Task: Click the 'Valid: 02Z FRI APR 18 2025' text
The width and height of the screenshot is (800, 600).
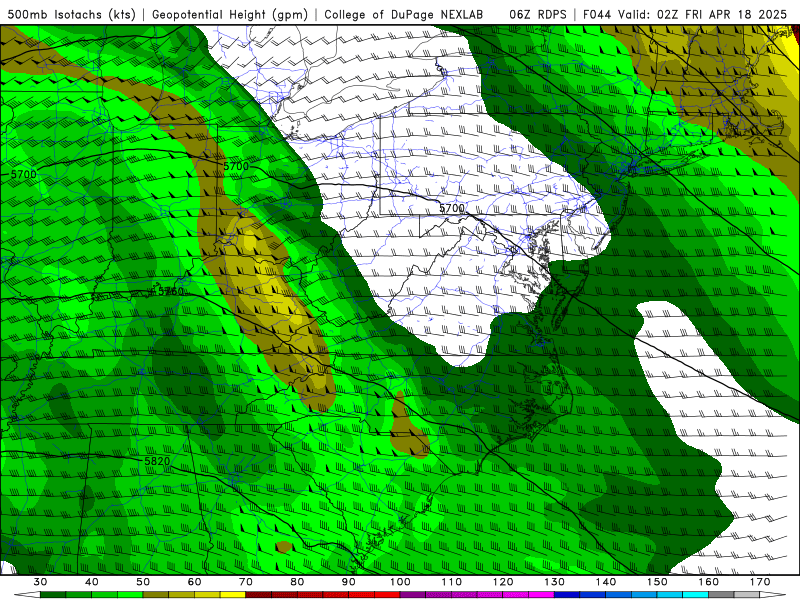Action: pyautogui.click(x=703, y=15)
